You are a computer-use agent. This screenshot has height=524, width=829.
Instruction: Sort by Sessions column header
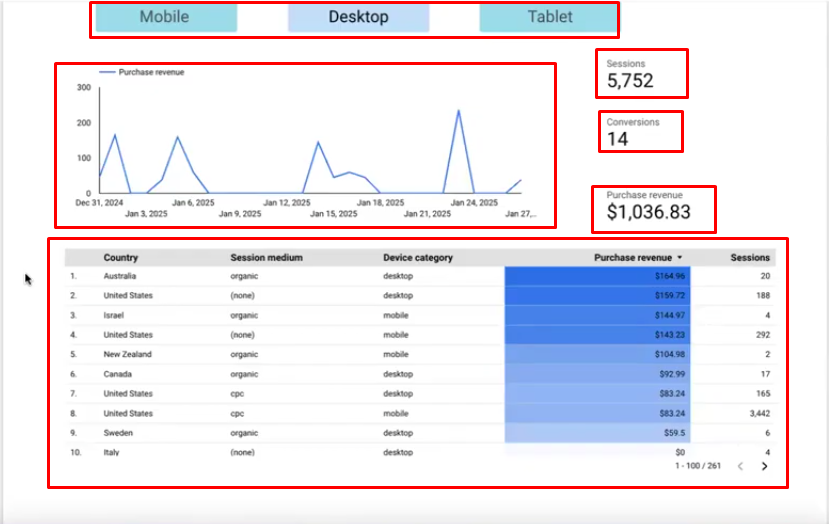point(750,258)
